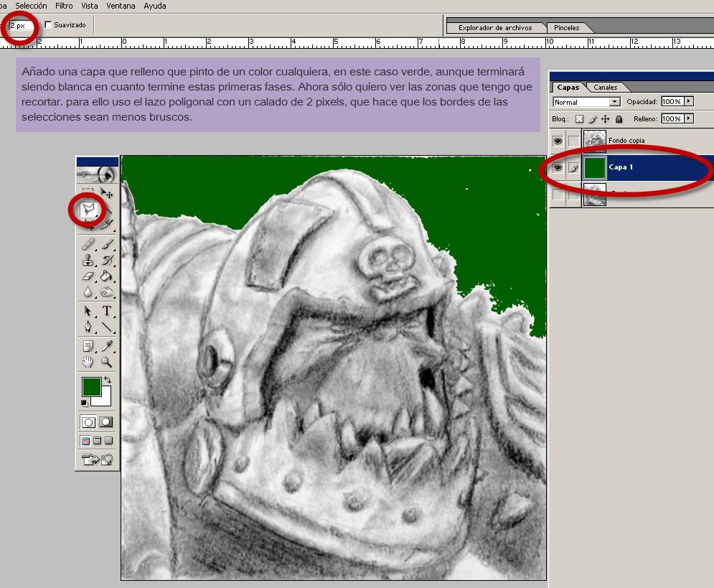This screenshot has height=588, width=714.
Task: Select the Notes tool
Action: 88,346
